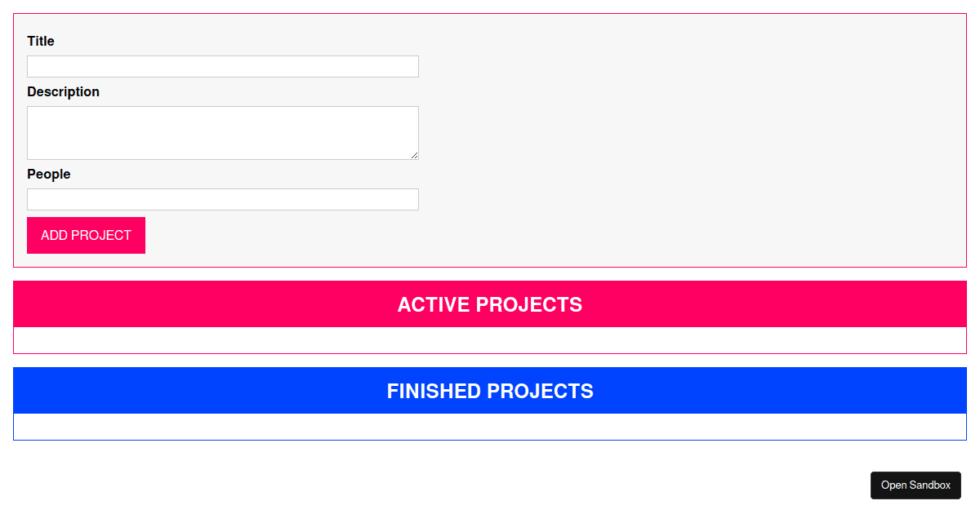This screenshot has width=980, height=514.
Task: Click inside the Description textarea
Action: pos(222,132)
